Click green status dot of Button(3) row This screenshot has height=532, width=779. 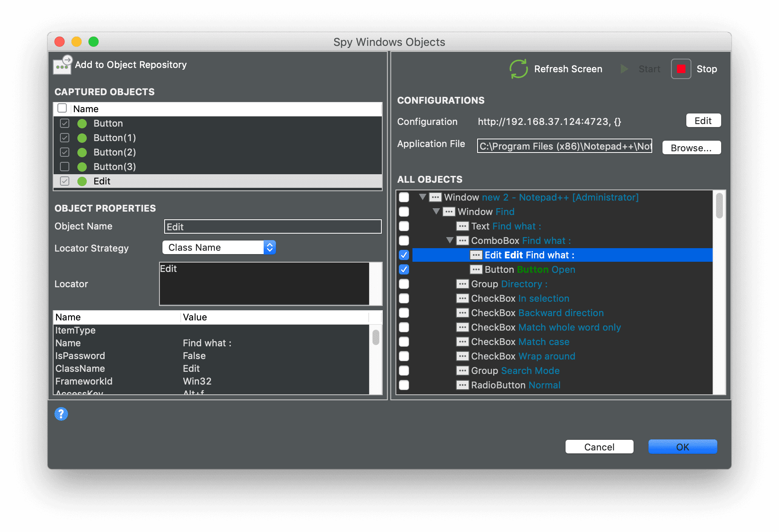tap(82, 167)
